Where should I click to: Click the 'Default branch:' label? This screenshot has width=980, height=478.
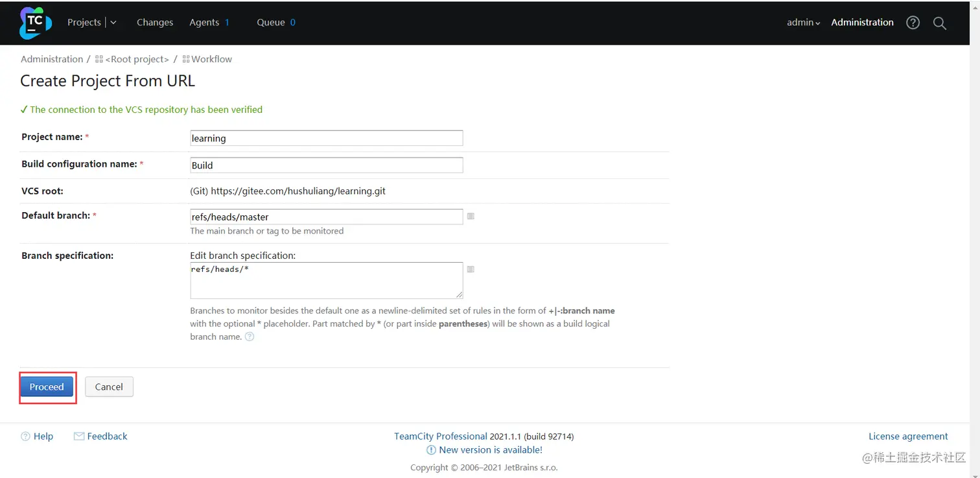pos(56,215)
